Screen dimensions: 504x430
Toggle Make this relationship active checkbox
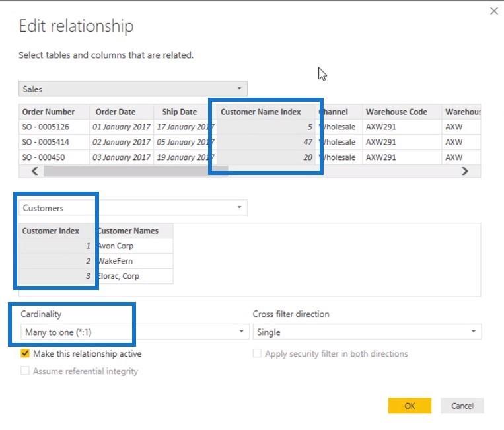[25, 353]
